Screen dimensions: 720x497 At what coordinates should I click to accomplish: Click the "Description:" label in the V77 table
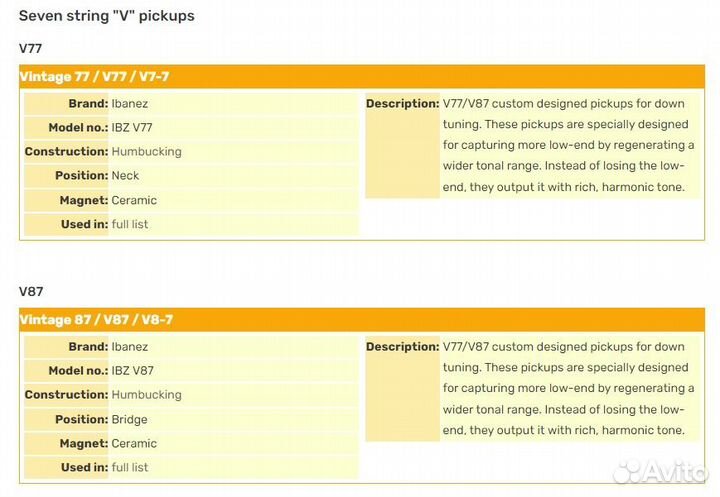402,103
